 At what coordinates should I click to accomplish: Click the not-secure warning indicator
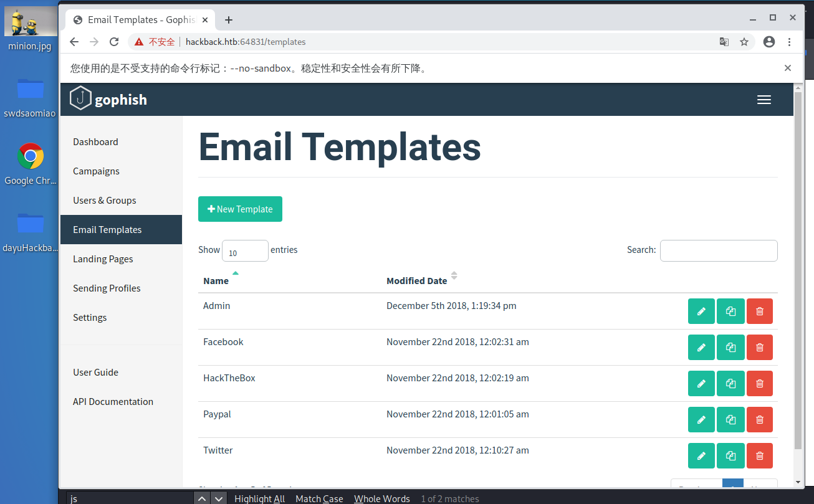155,42
